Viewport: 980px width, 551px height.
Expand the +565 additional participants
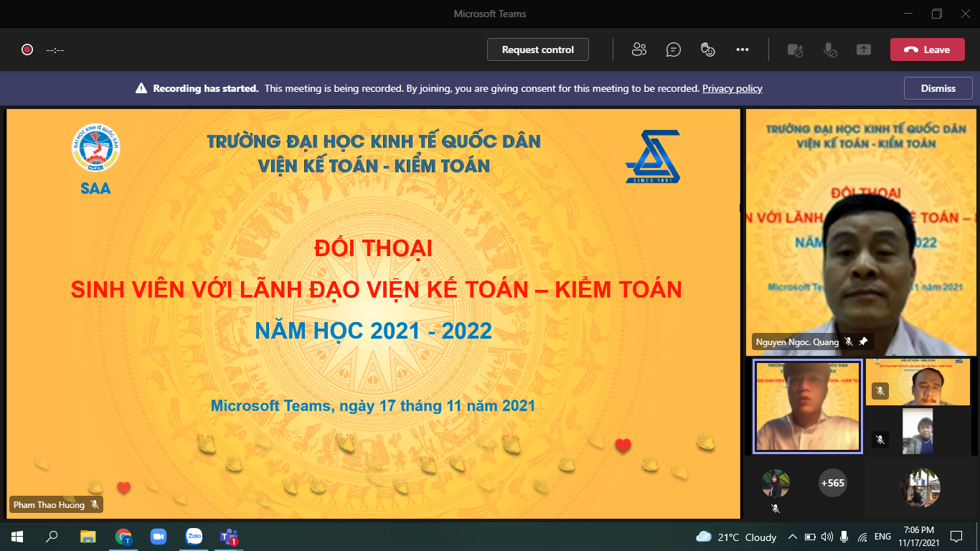832,483
